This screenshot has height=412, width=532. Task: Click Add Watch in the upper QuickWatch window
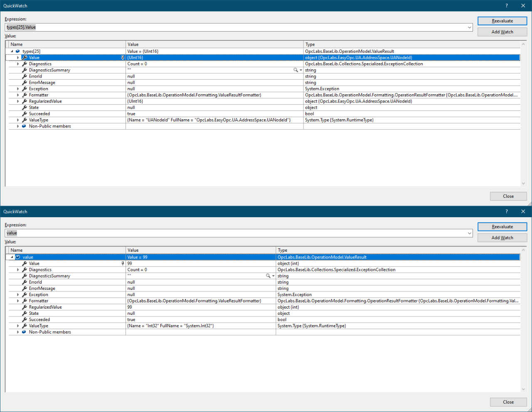pos(502,32)
